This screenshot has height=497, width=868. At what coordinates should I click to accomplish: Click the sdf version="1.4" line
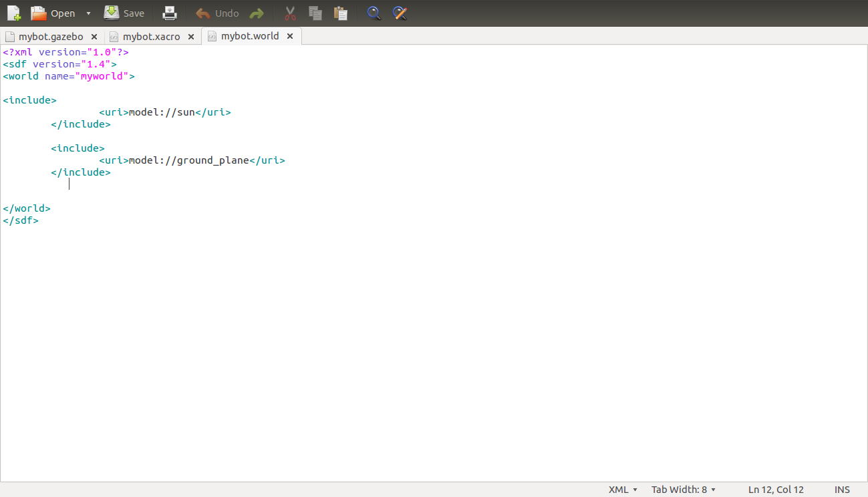pyautogui.click(x=59, y=64)
